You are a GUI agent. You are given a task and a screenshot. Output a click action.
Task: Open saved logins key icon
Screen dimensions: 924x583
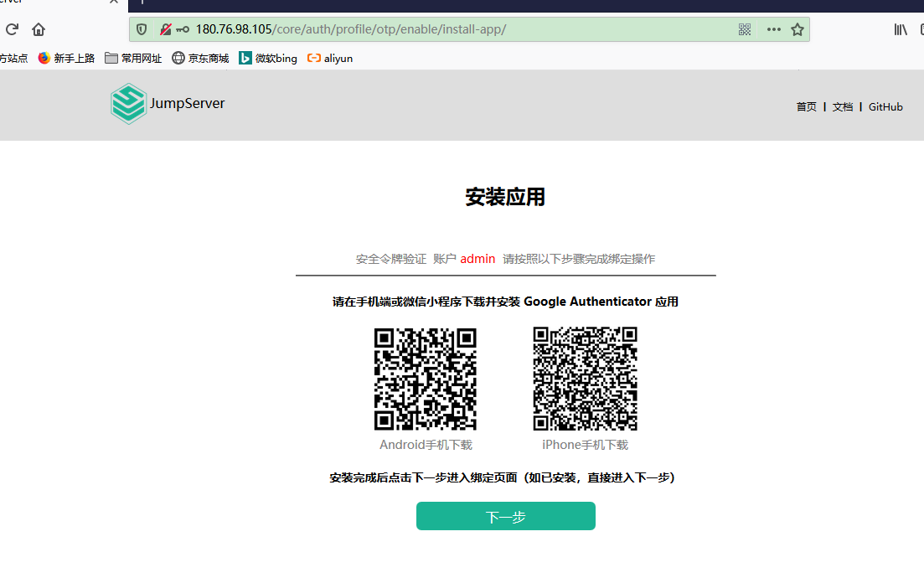[x=183, y=28]
